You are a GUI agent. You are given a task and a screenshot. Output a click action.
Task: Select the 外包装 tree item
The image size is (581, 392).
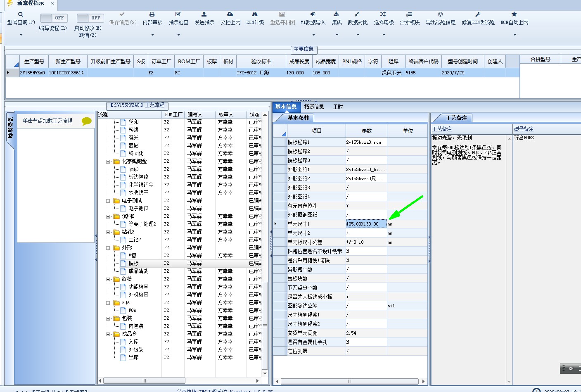(136, 349)
